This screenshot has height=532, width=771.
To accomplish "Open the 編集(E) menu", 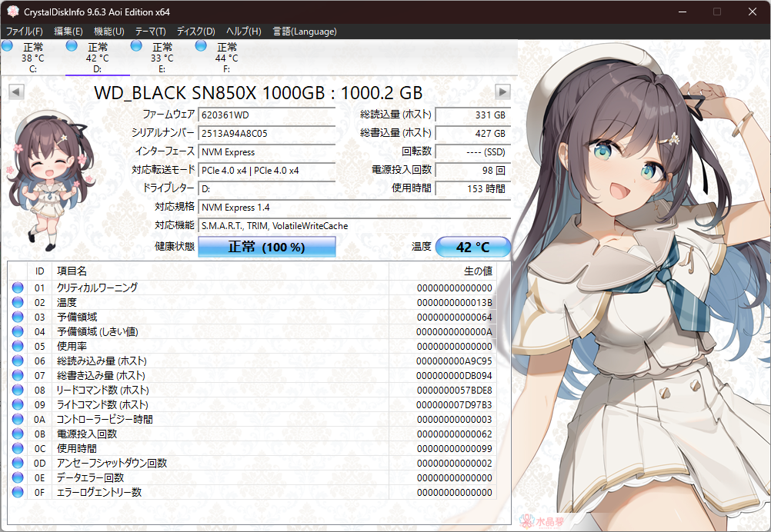I will click(x=68, y=32).
